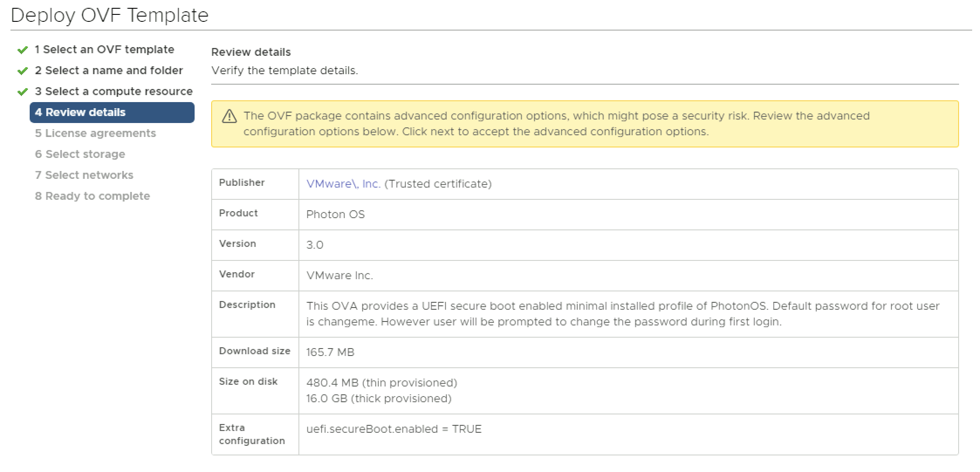Viewport: 980px width, 472px height.
Task: Go to step 2 Select a name and folder
Action: [x=109, y=70]
